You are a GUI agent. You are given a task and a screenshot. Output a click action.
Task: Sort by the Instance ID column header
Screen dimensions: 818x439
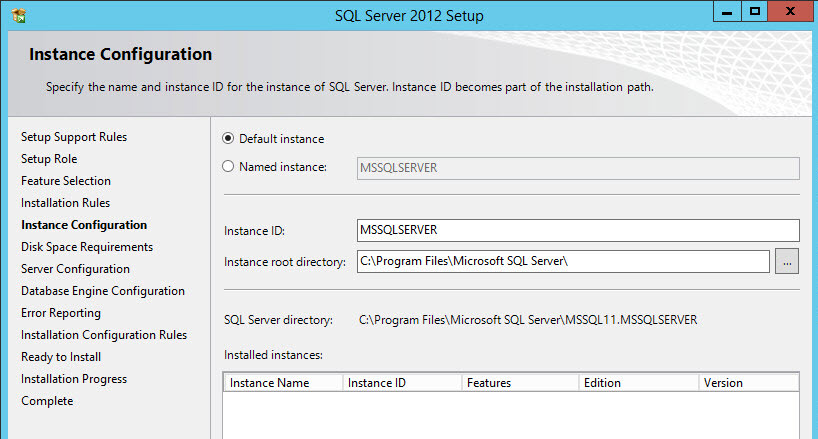click(400, 383)
